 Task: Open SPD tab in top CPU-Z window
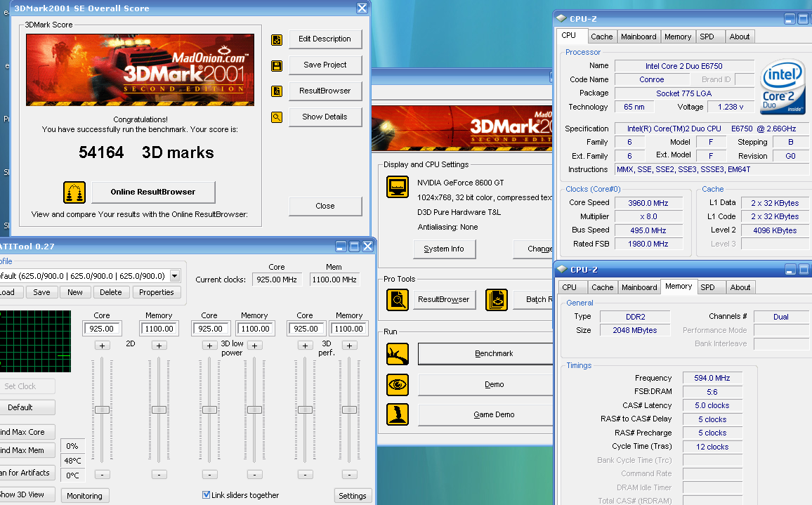pos(707,37)
